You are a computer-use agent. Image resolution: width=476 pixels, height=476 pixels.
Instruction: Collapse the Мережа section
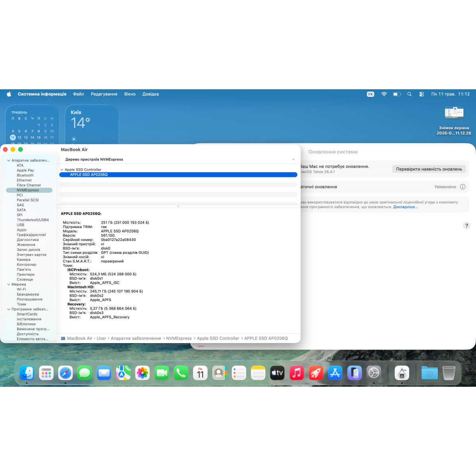(9, 284)
